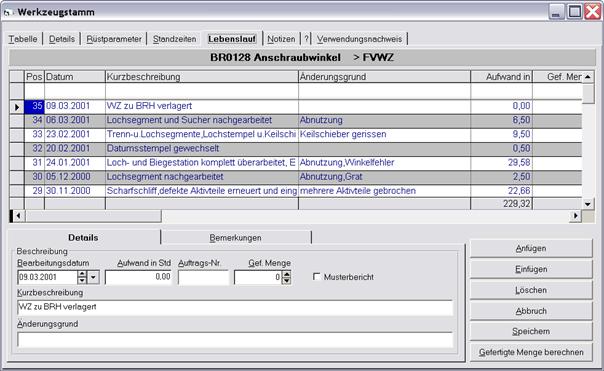604x371 pixels.
Task: Increase Gef. Menge with up arrow
Action: tap(286, 274)
